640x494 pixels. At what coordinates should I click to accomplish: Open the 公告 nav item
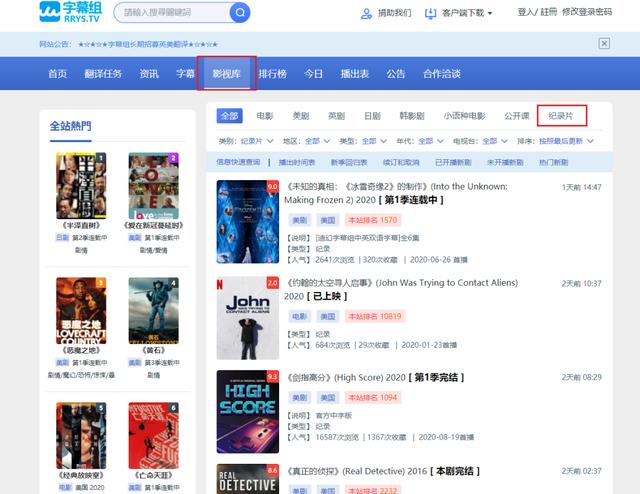coord(396,74)
